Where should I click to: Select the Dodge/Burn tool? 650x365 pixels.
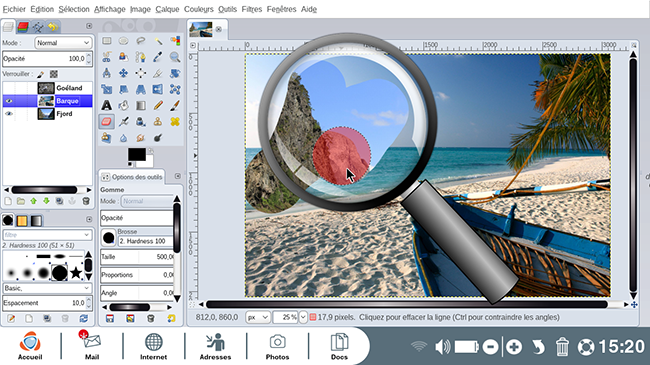coord(158,138)
